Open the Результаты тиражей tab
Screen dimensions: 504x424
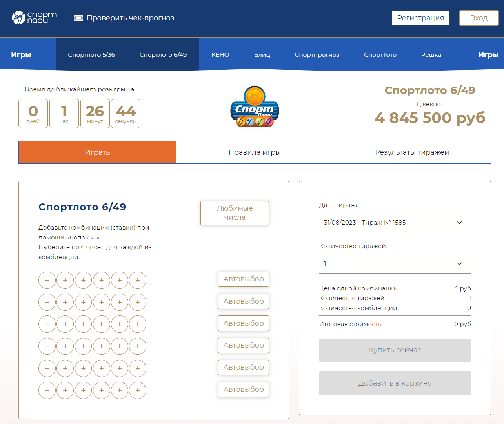click(412, 152)
